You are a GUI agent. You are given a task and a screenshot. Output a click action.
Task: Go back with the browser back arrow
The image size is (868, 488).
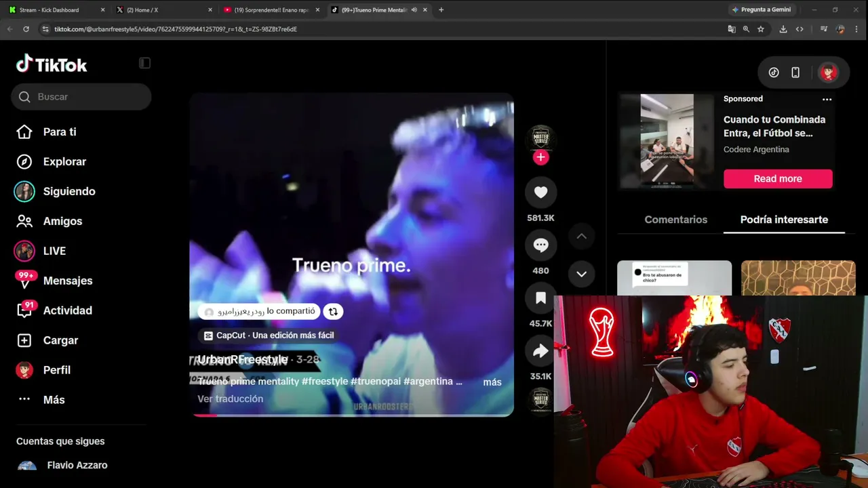(x=9, y=29)
